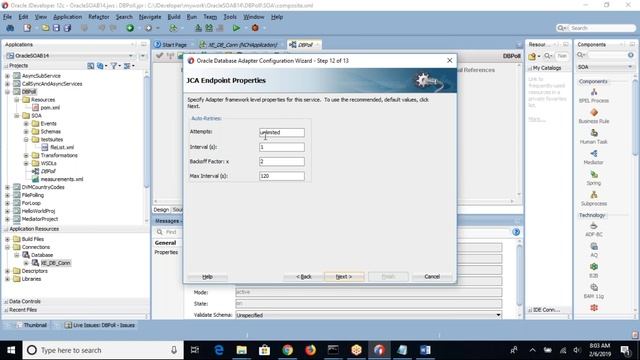
Task: Expand the AsyncSubService project node
Action: click(7, 76)
